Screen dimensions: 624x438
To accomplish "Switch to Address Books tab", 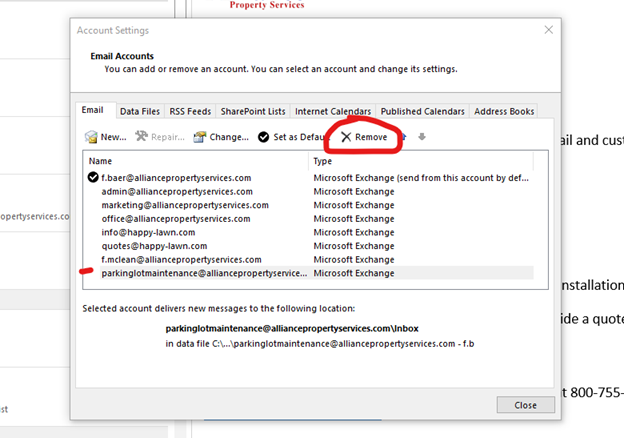I will click(x=504, y=111).
